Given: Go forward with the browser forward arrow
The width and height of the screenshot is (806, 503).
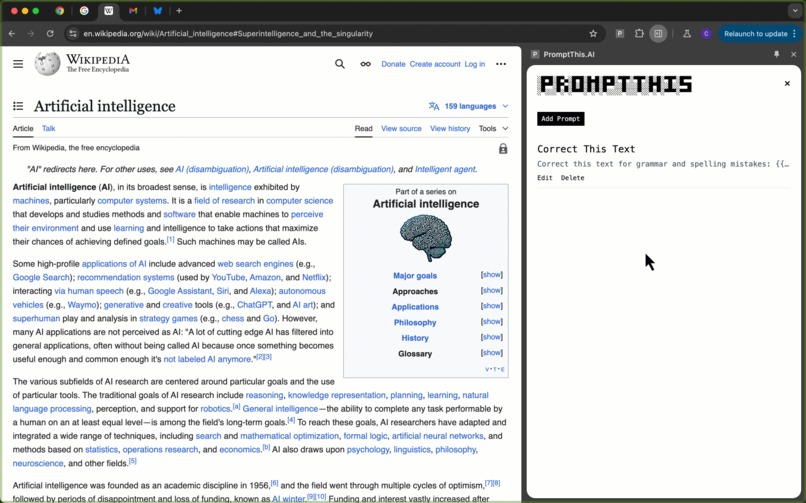Looking at the screenshot, I should [31, 33].
